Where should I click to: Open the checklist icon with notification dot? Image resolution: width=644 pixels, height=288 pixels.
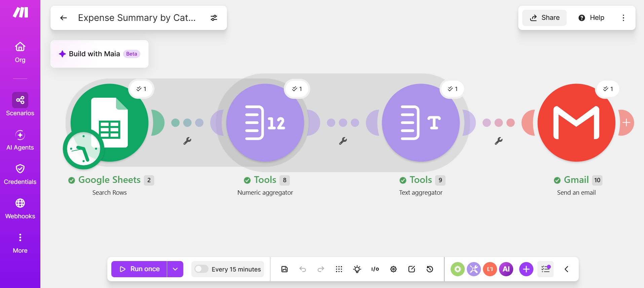tap(545, 269)
